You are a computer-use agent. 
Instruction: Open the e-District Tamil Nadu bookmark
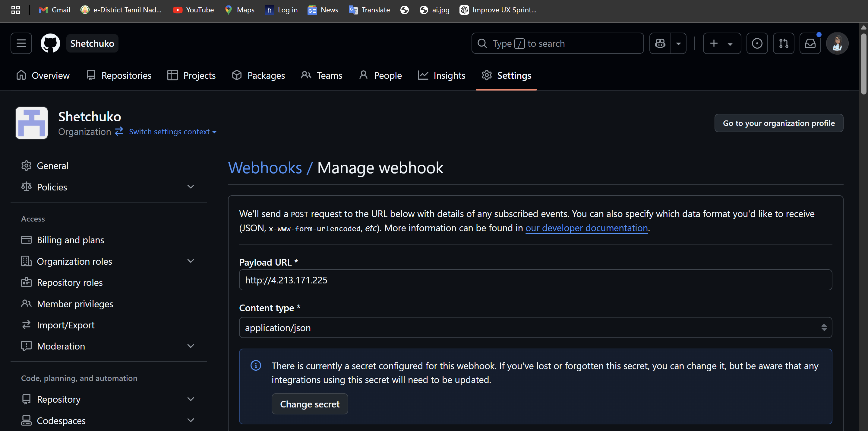[121, 10]
